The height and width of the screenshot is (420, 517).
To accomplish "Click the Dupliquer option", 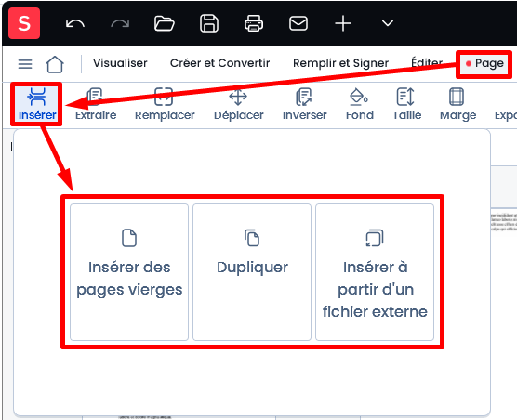I will pyautogui.click(x=252, y=272).
